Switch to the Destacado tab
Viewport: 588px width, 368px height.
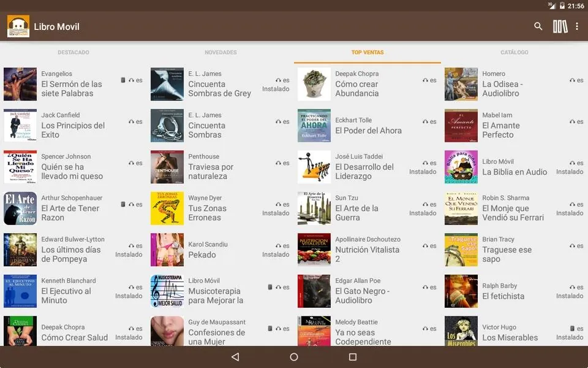click(73, 52)
